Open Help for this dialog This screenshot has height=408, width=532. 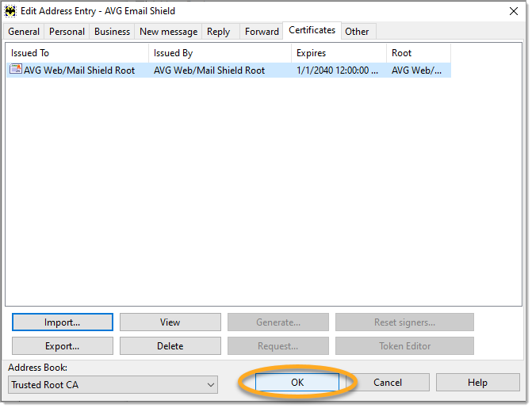(477, 383)
